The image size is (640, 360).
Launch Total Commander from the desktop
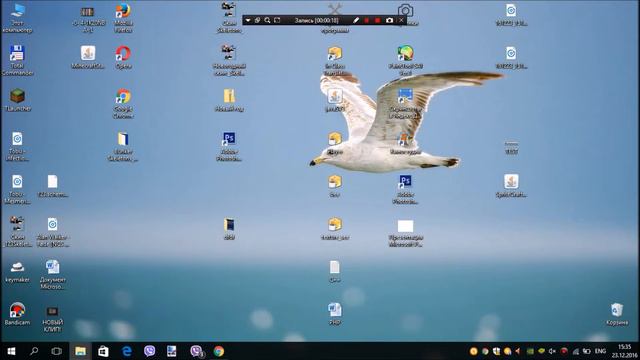pos(17,60)
